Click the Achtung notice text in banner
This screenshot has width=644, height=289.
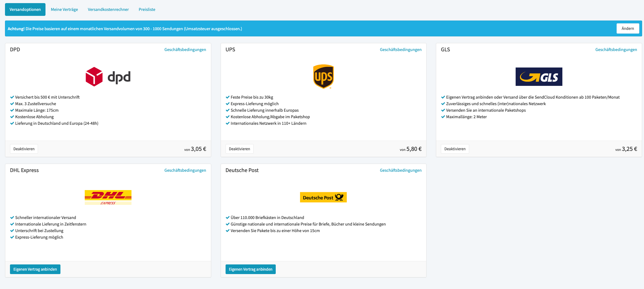[125, 29]
